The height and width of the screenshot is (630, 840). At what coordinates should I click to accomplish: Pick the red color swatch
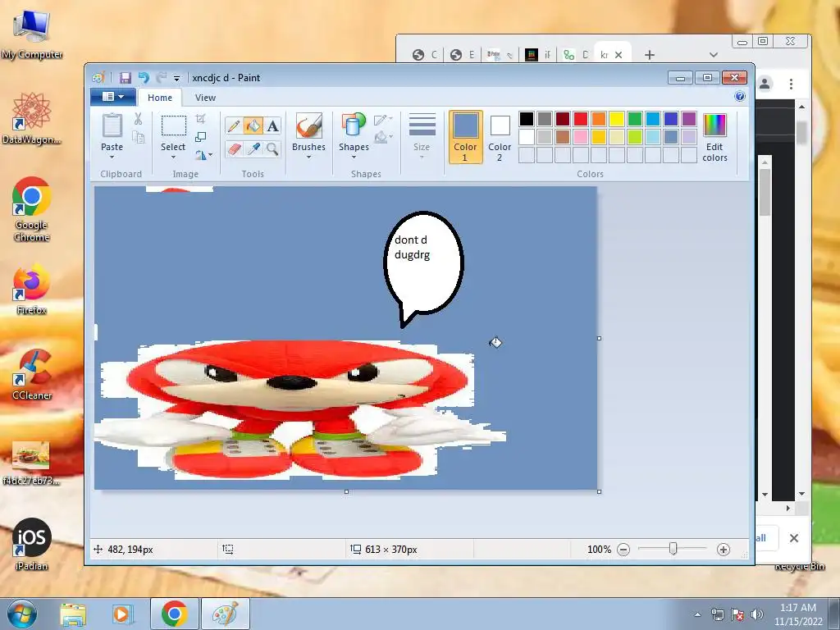click(x=580, y=119)
